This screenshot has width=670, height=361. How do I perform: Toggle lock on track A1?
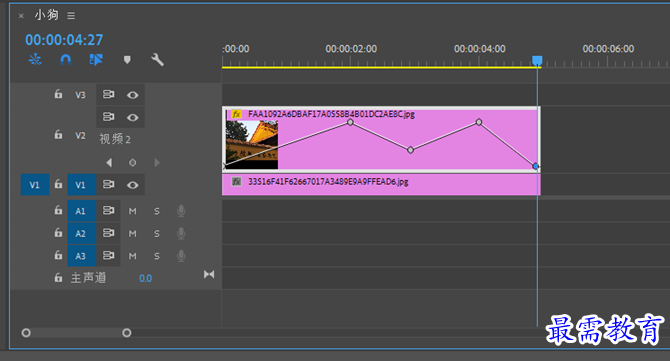coord(58,210)
